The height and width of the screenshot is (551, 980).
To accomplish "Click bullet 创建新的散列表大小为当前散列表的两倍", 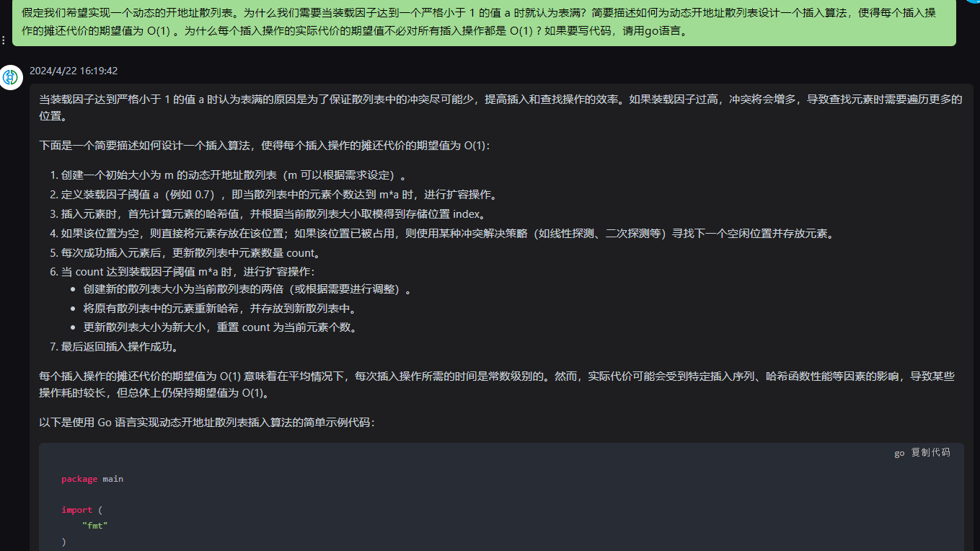I will (x=247, y=289).
